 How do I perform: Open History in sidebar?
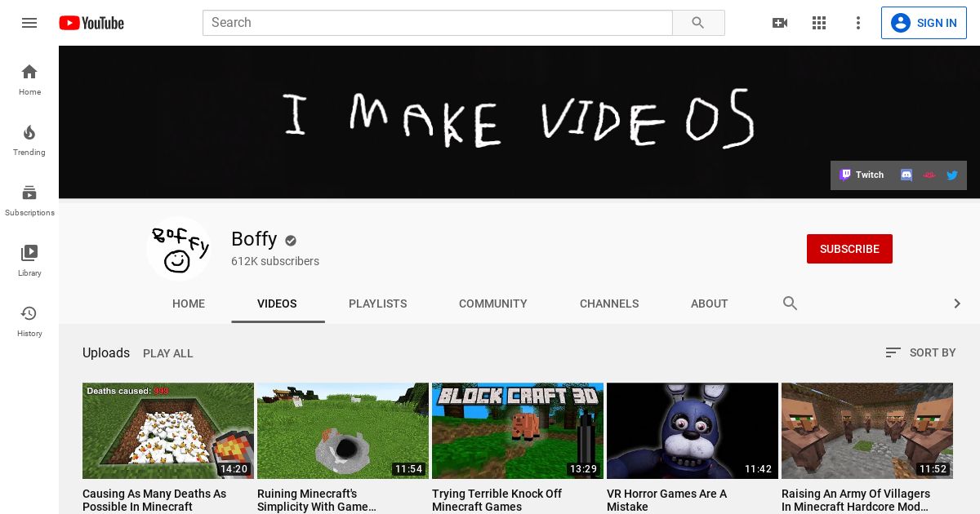pos(29,321)
